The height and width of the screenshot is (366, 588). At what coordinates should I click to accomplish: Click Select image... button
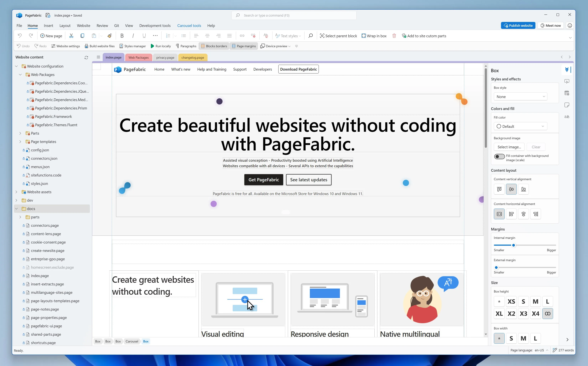(x=509, y=147)
